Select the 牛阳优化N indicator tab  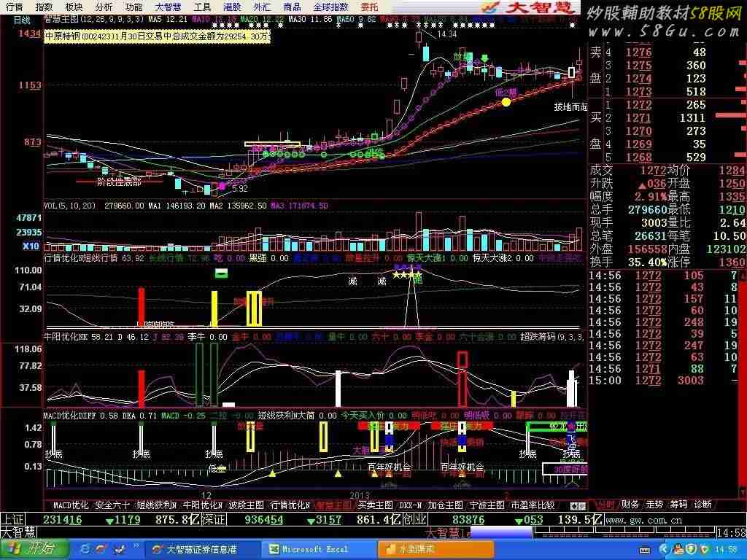[x=203, y=505]
